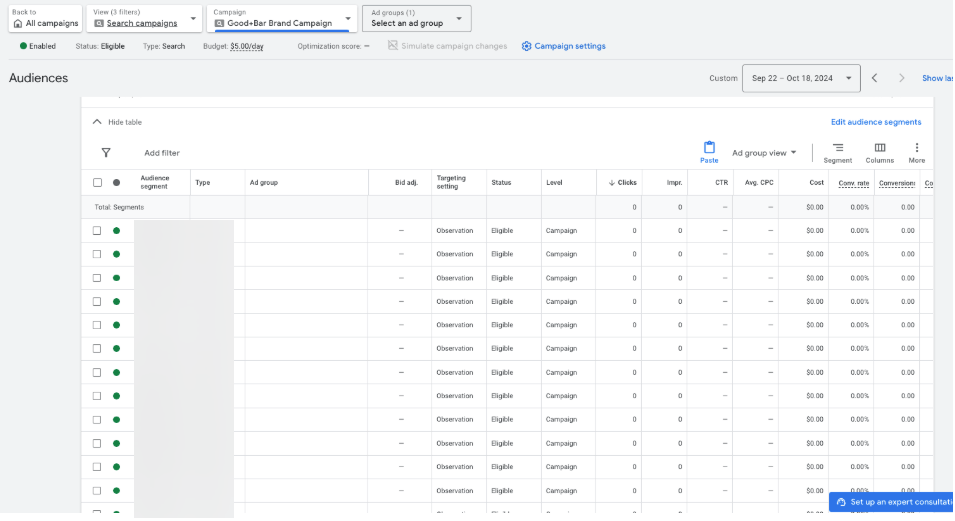Screen dimensions: 955x521
Task: Collapse table using Hide table chevron
Action: tap(97, 122)
